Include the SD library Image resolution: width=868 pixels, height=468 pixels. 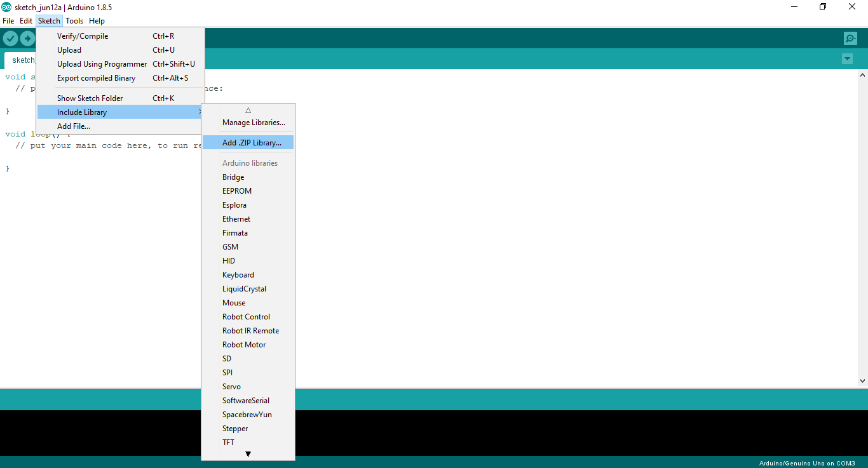248,359
